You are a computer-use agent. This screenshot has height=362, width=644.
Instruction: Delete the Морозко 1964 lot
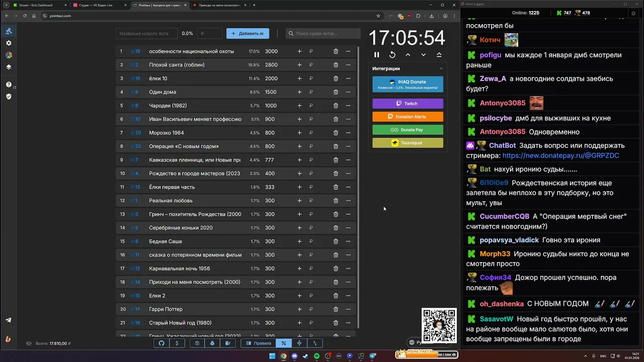[x=336, y=133]
